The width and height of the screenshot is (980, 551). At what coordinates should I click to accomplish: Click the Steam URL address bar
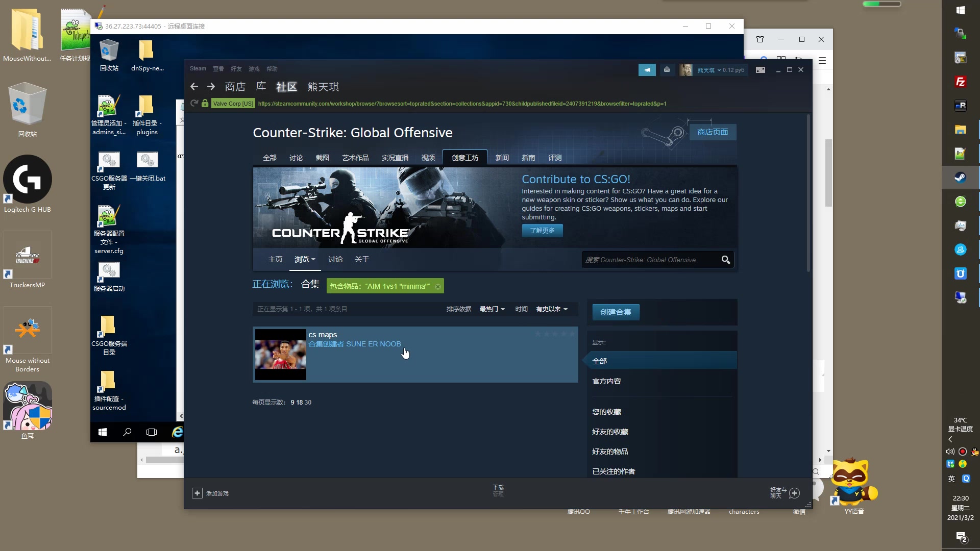pyautogui.click(x=462, y=104)
